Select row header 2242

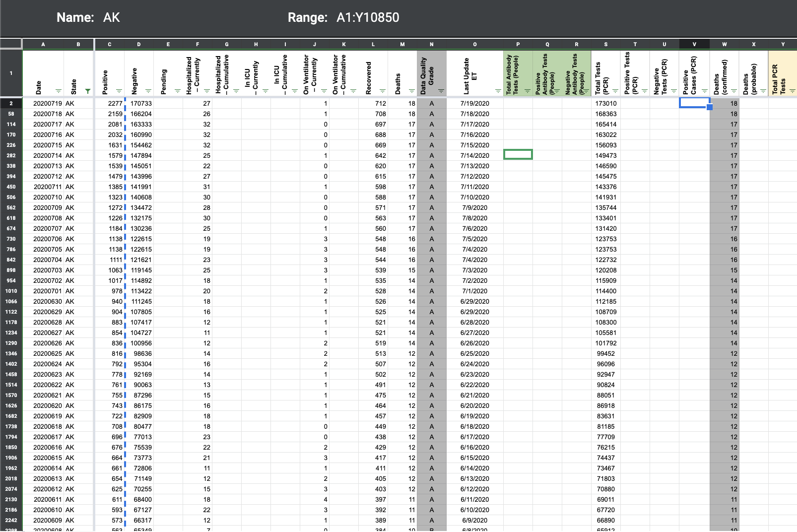pos(11,520)
